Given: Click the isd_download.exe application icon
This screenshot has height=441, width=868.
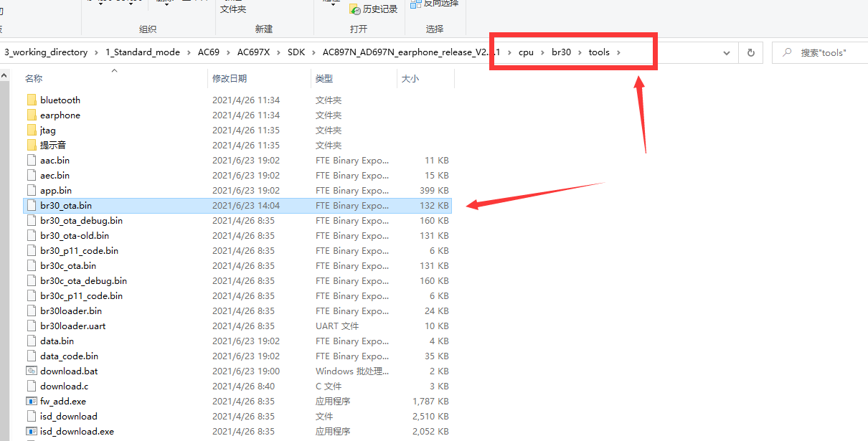Looking at the screenshot, I should pos(31,431).
